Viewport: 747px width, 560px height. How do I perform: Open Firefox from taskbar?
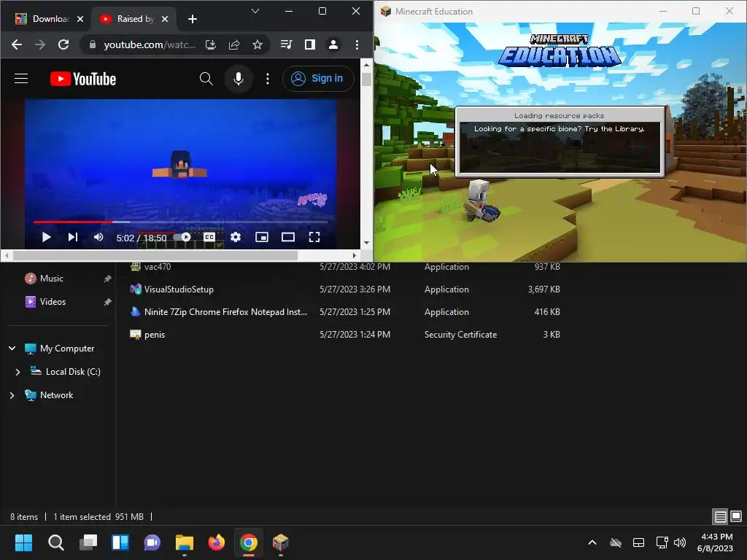coord(216,542)
